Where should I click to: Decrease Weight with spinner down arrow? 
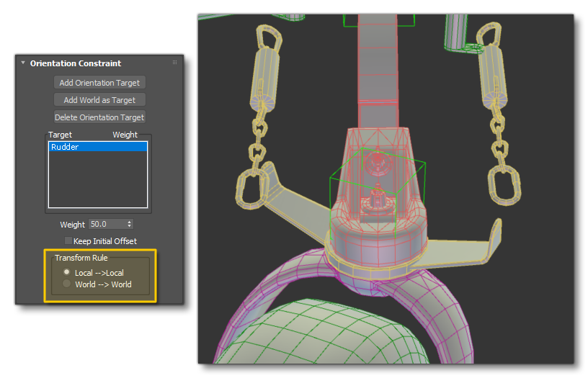tap(130, 227)
